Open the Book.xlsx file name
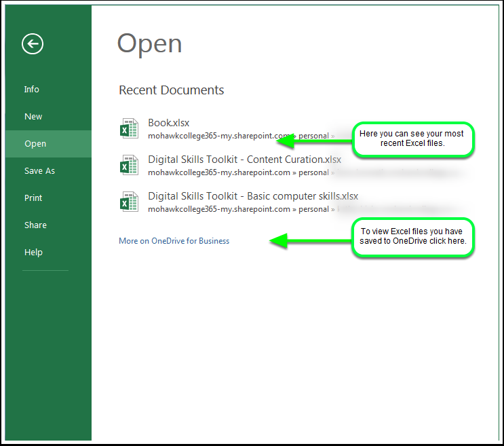This screenshot has width=504, height=446. (169, 123)
